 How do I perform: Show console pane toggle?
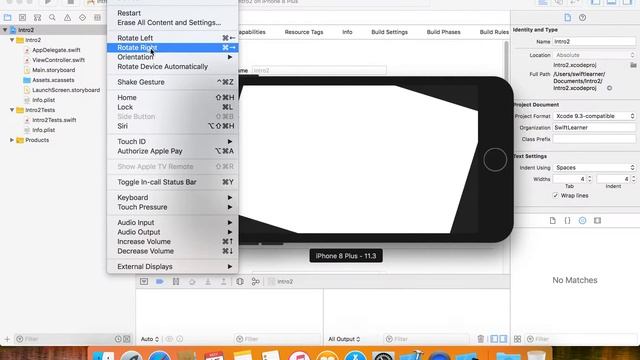pos(503,339)
